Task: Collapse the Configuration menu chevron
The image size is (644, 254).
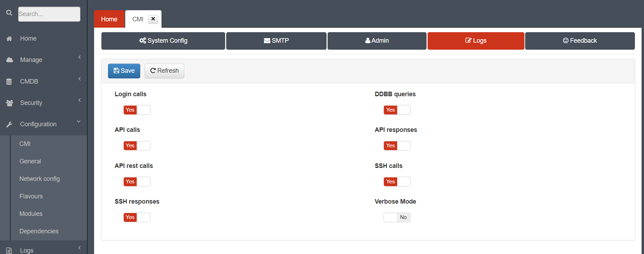Action: pos(79,121)
